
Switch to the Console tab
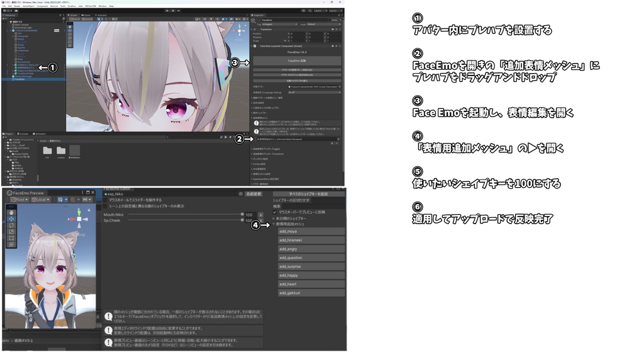click(x=23, y=133)
